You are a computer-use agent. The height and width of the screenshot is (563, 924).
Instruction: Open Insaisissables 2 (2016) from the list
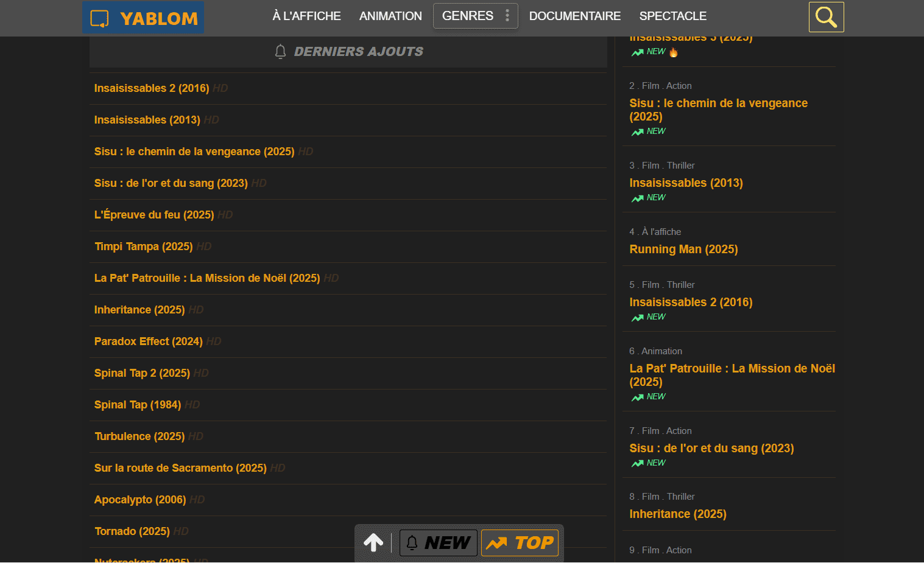(151, 88)
